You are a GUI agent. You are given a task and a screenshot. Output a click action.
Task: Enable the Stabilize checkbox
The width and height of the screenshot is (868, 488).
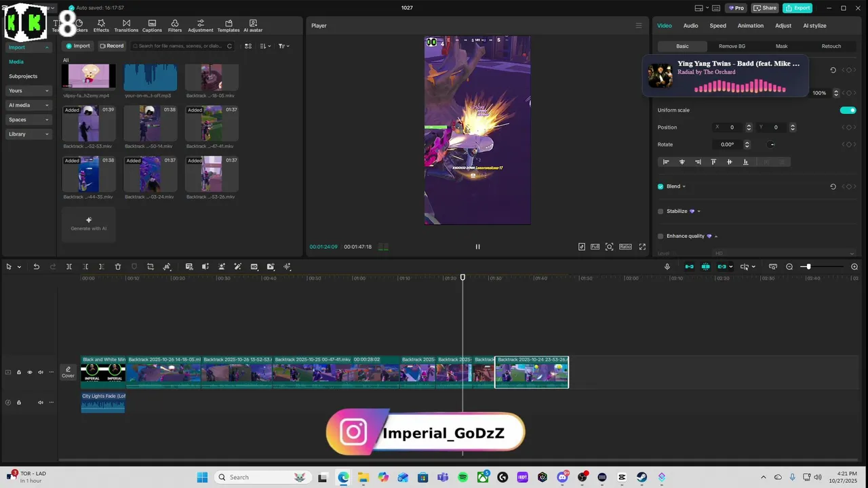point(660,211)
